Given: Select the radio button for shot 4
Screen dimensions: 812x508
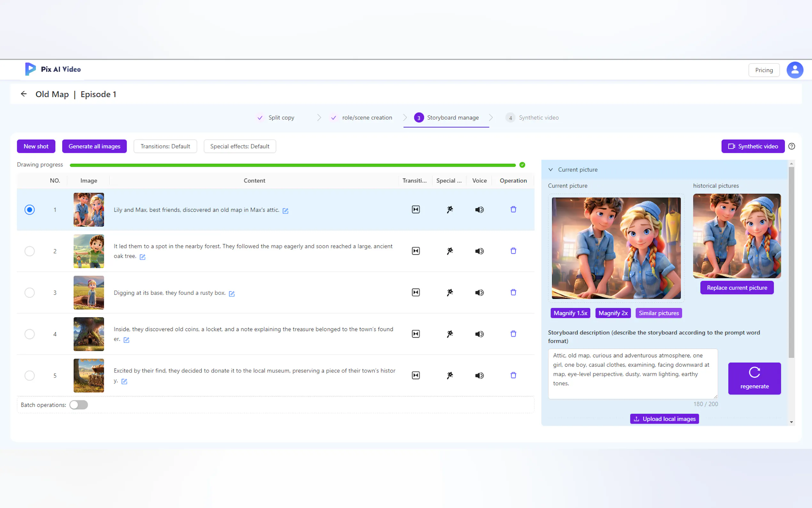Looking at the screenshot, I should 29,334.
